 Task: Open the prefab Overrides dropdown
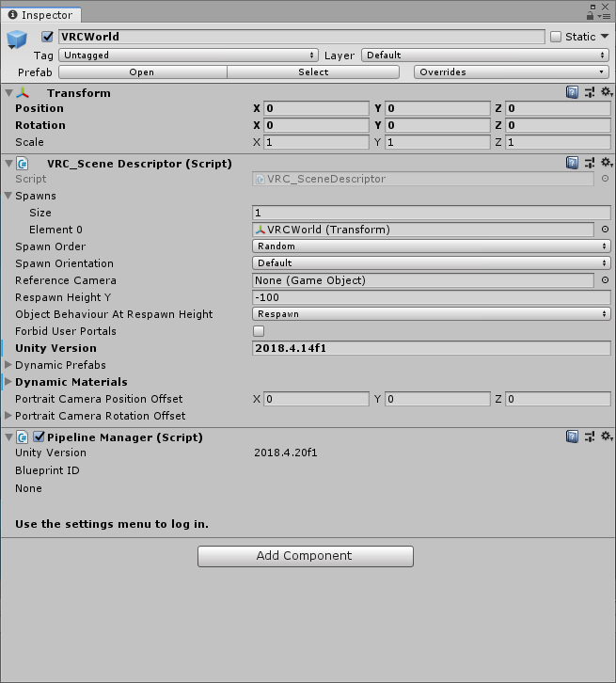(511, 71)
